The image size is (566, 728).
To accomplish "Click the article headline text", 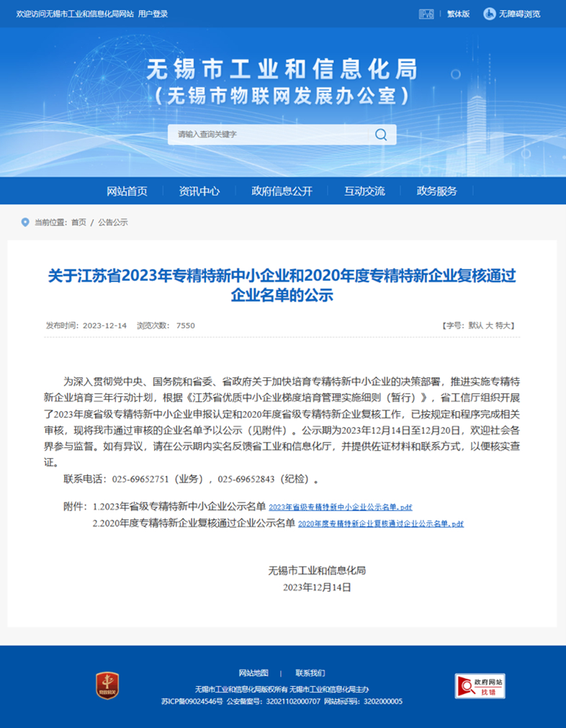I will pyautogui.click(x=282, y=285).
